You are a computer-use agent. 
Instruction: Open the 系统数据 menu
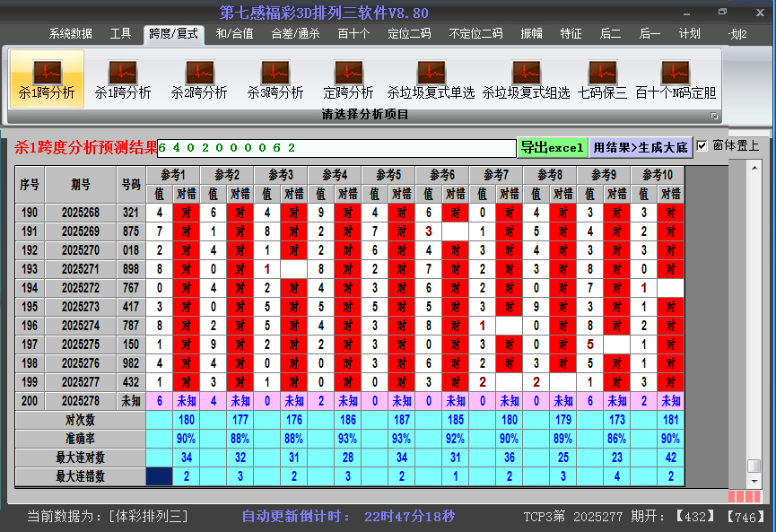tap(71, 36)
